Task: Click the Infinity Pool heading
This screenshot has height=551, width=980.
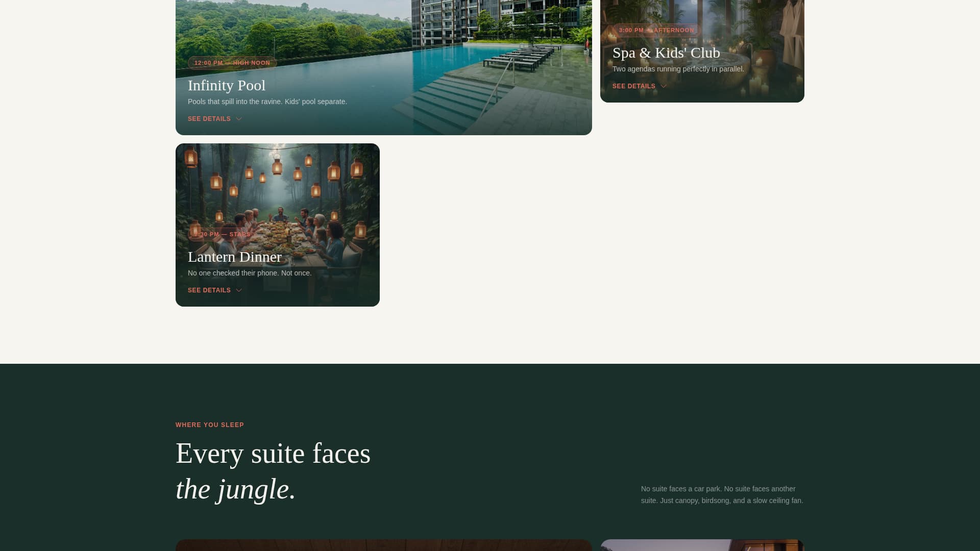Action: coord(227,85)
